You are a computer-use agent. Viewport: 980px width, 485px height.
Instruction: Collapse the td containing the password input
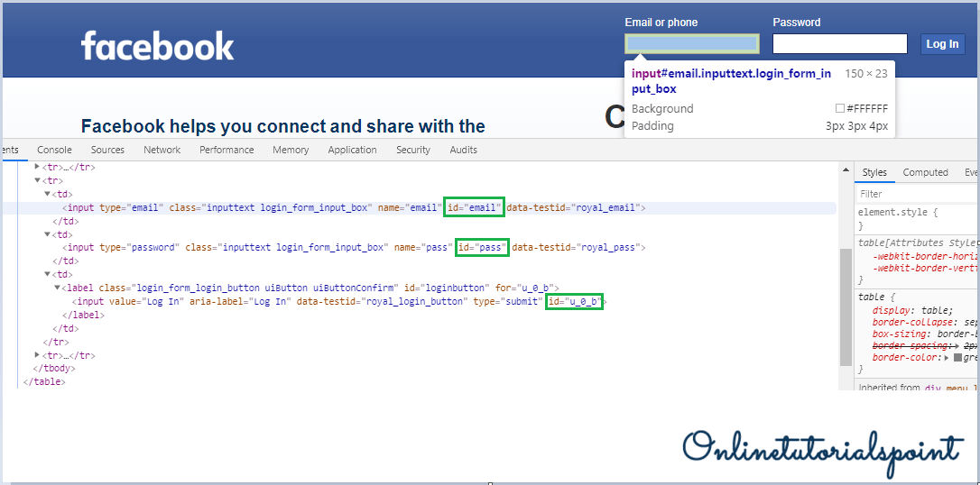47,233
